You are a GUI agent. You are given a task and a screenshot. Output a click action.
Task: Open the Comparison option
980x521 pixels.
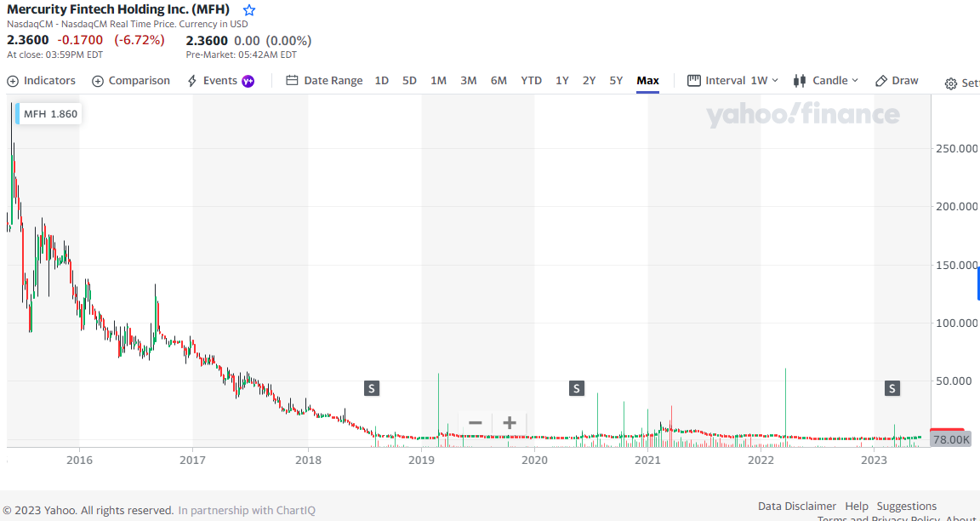[131, 81]
